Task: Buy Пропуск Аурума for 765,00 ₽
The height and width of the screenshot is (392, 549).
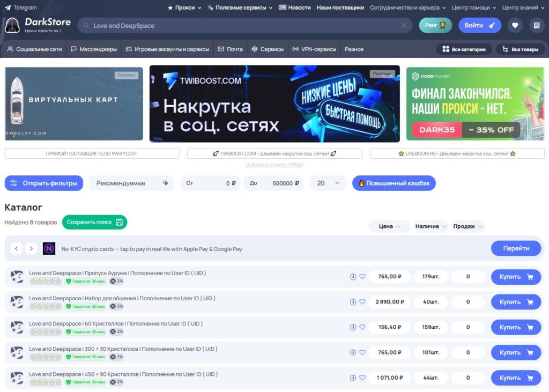Action: tap(516, 277)
